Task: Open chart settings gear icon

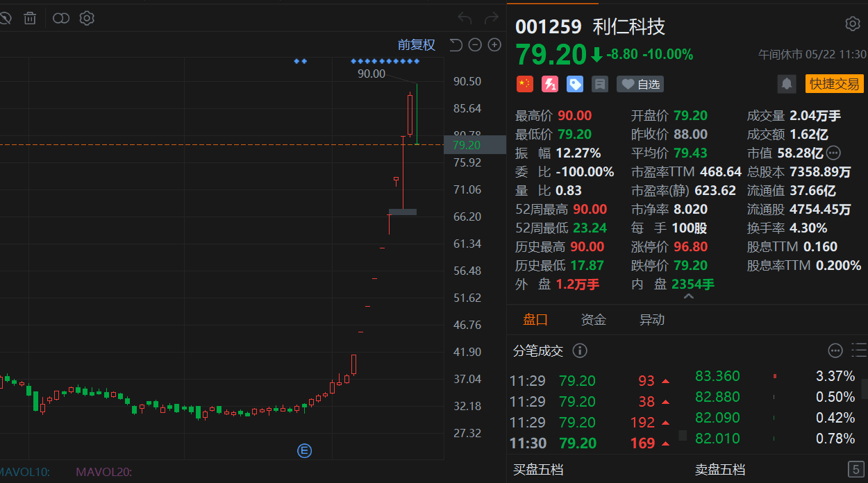Action: point(87,18)
